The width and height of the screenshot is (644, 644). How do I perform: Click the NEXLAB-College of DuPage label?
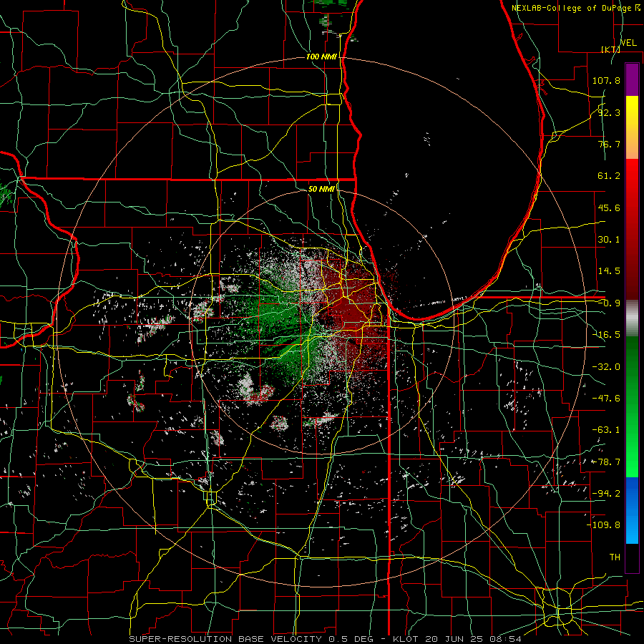571,8
